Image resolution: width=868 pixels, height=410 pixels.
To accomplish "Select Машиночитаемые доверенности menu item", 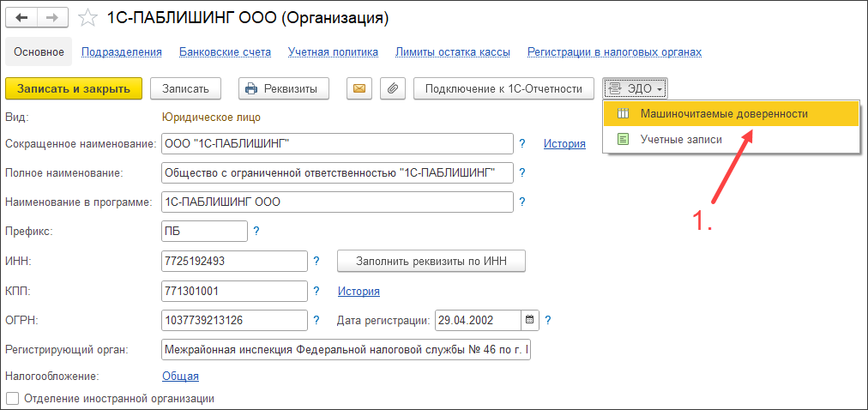I will [x=723, y=113].
